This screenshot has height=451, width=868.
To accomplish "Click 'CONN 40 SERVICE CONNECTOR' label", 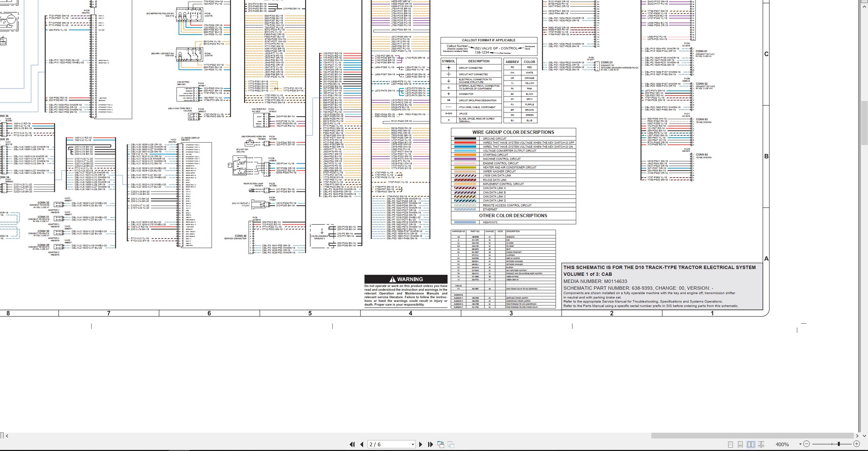I will click(235, 237).
